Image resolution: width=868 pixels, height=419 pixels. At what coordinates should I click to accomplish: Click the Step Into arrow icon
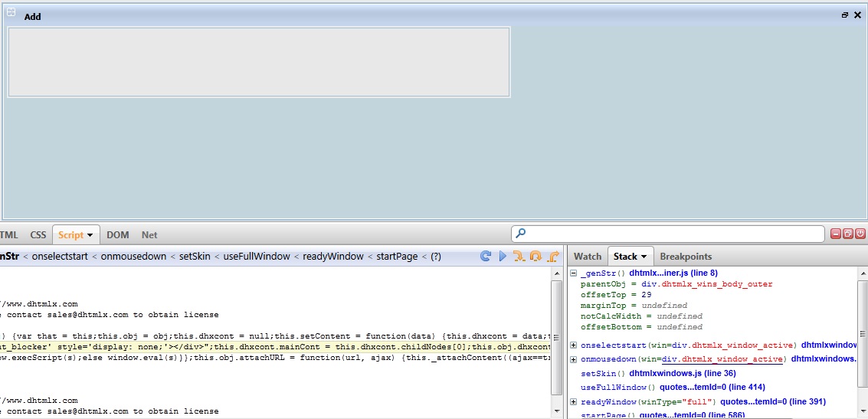519,256
